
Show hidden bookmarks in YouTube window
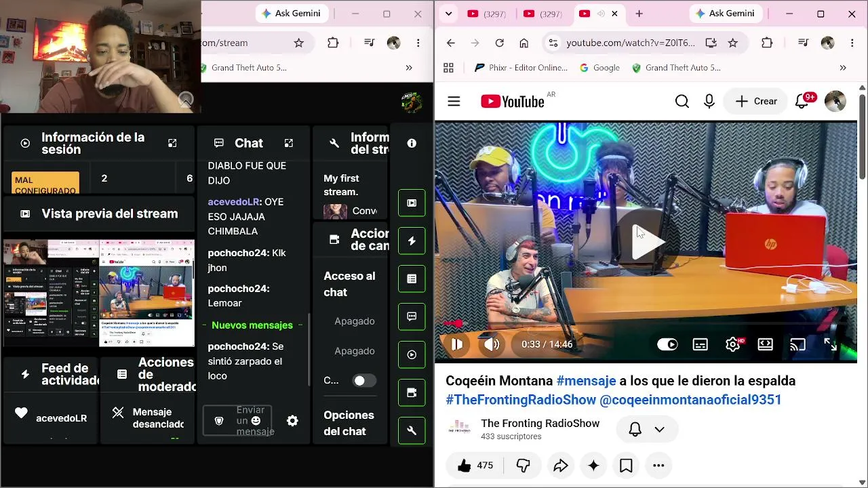[843, 68]
